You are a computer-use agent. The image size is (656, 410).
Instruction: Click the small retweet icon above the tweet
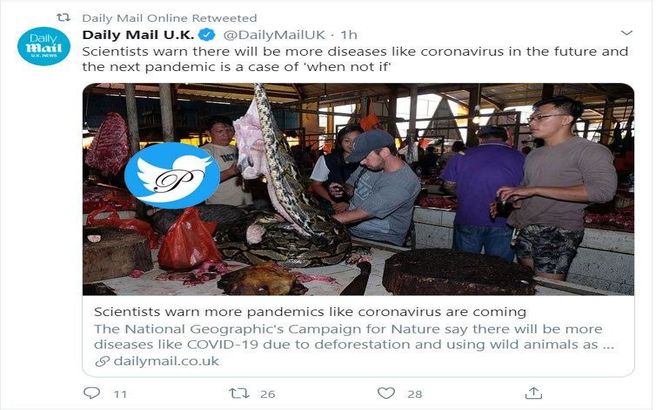(x=63, y=18)
